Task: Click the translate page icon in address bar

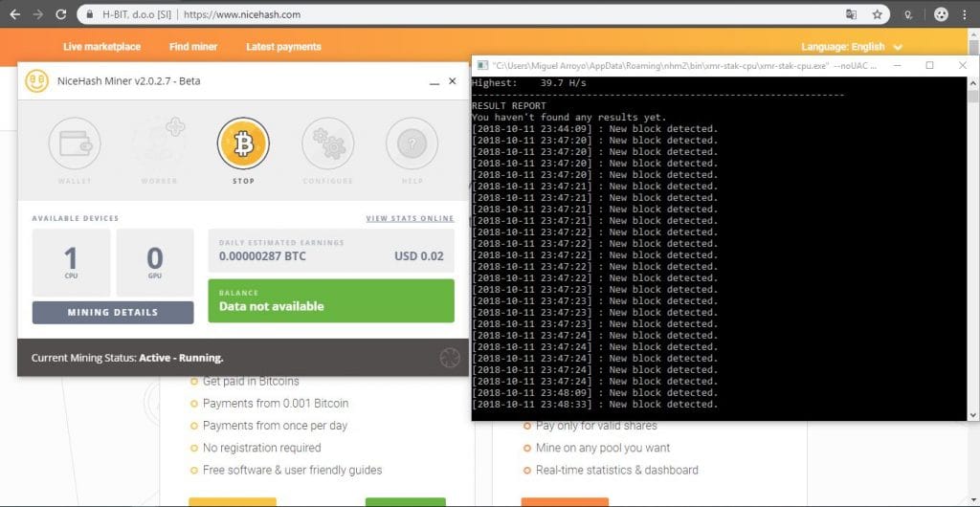Action: click(x=851, y=14)
